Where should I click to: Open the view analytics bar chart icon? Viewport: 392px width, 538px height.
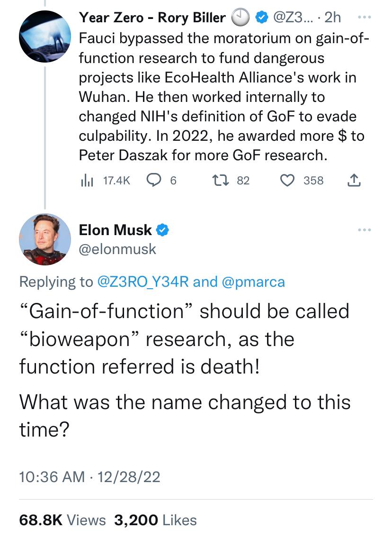pyautogui.click(x=87, y=181)
